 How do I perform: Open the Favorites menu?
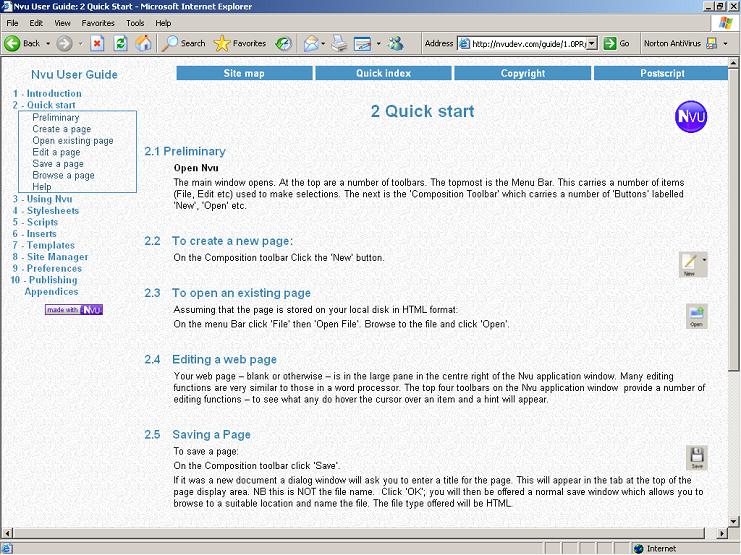(x=98, y=22)
